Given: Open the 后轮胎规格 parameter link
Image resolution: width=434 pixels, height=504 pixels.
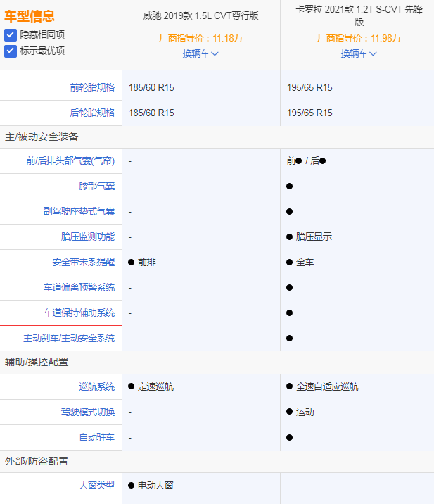Looking at the screenshot, I should 92,113.
